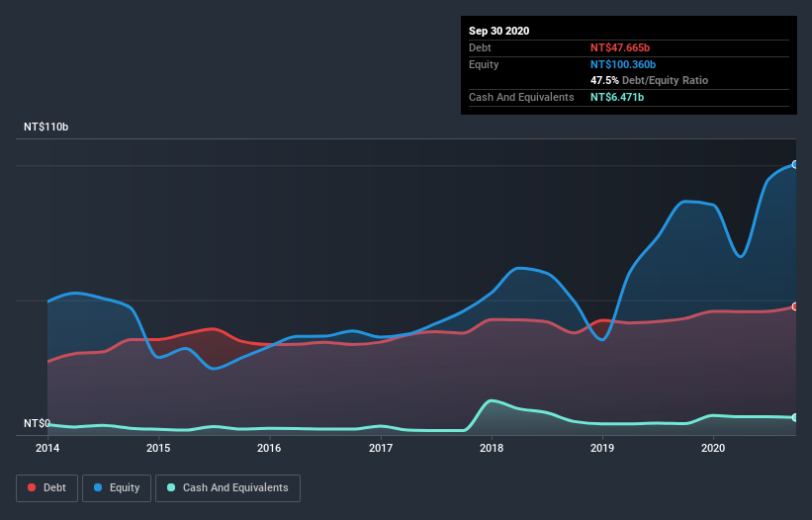Click the NT$47.665b debt value
The image size is (812, 520).
point(620,47)
